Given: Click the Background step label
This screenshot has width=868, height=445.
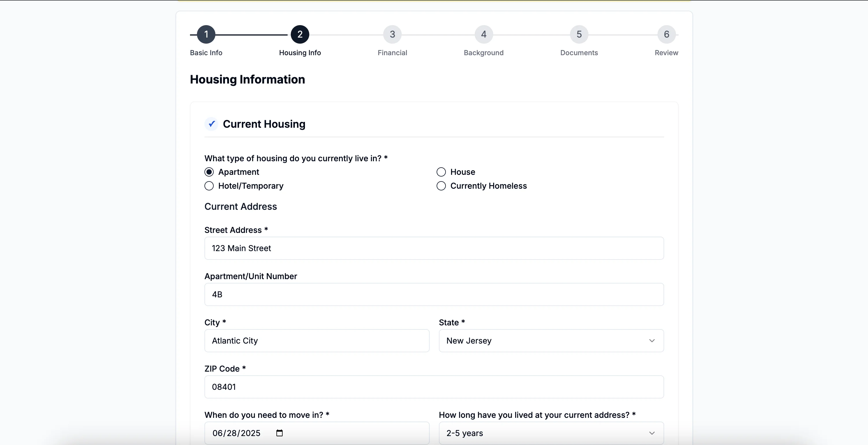Looking at the screenshot, I should tap(484, 53).
